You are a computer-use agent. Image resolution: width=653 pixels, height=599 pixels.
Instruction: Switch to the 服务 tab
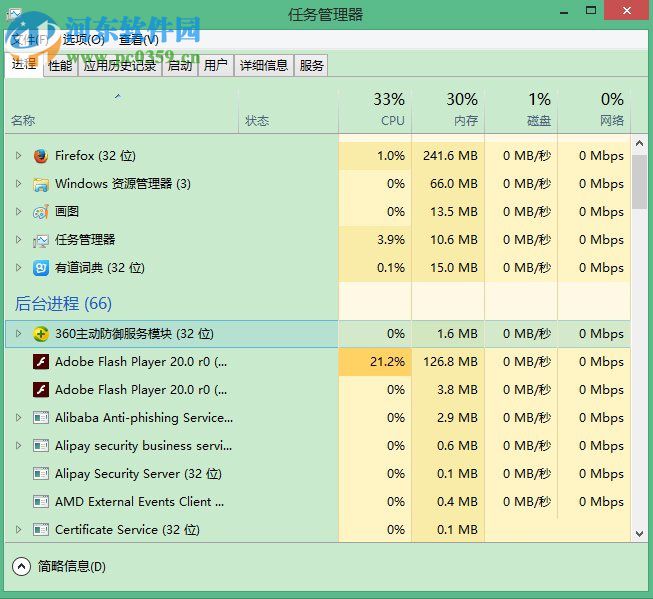[311, 65]
